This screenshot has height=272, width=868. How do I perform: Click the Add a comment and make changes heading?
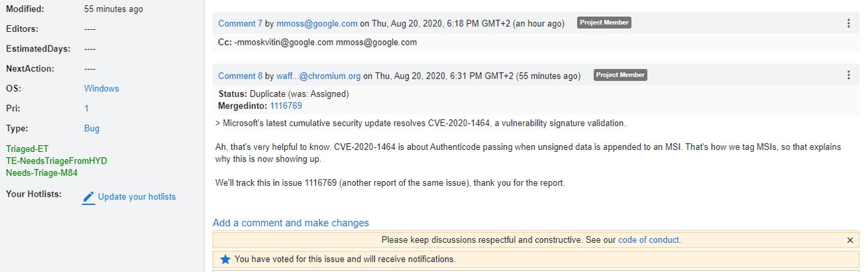(x=291, y=222)
